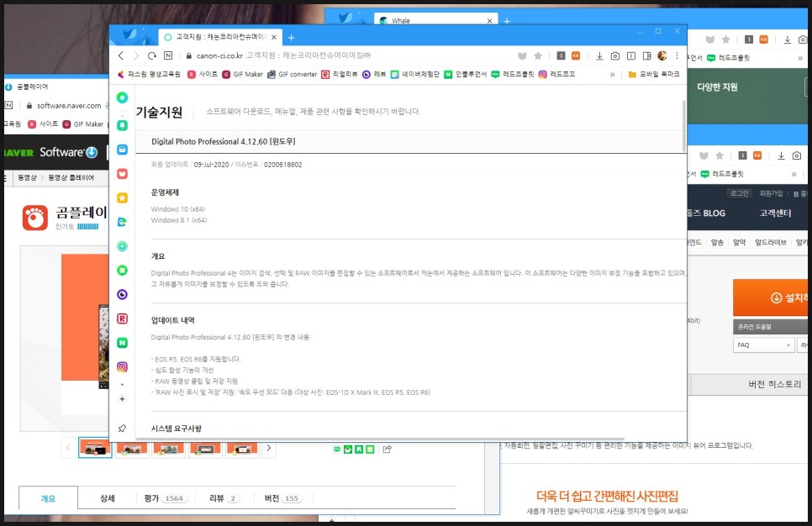812x526 pixels.
Task: Open the GIF Maker bookmark in the Canon window
Action: (x=242, y=74)
